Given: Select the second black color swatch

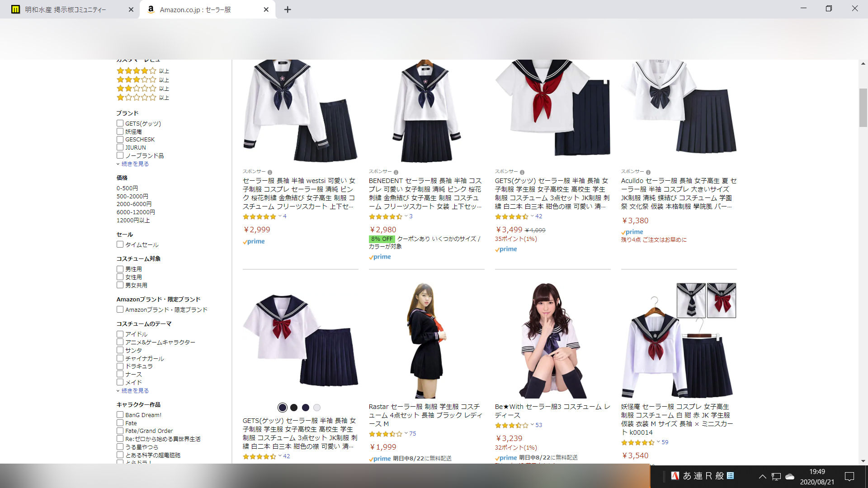Looking at the screenshot, I should pos(294,408).
